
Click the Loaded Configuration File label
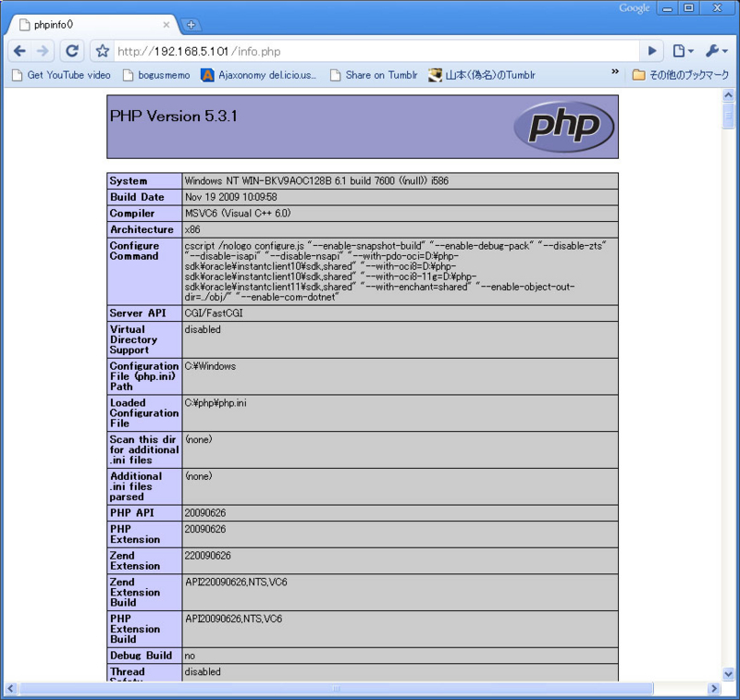[144, 413]
